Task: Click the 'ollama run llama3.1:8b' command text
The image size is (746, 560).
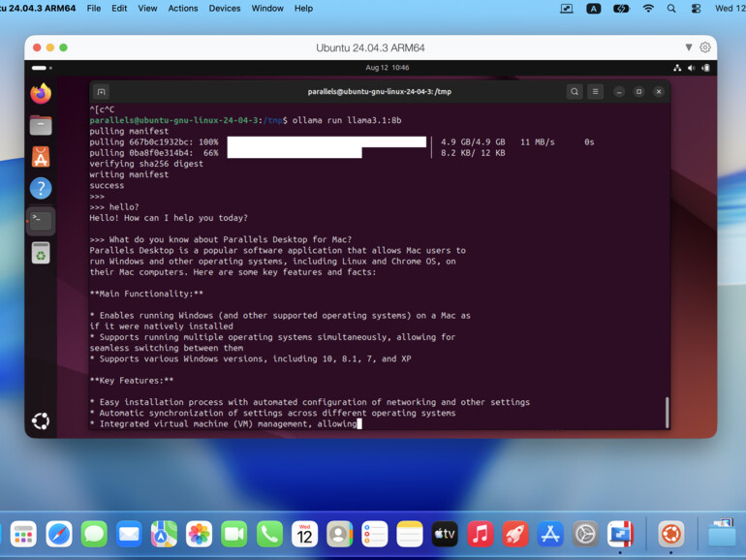Action: 347,120
